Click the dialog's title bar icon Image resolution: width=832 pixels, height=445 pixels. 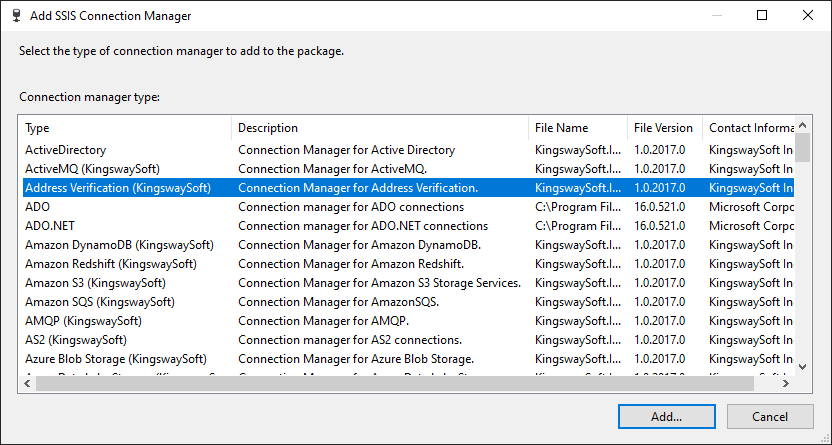tap(16, 15)
